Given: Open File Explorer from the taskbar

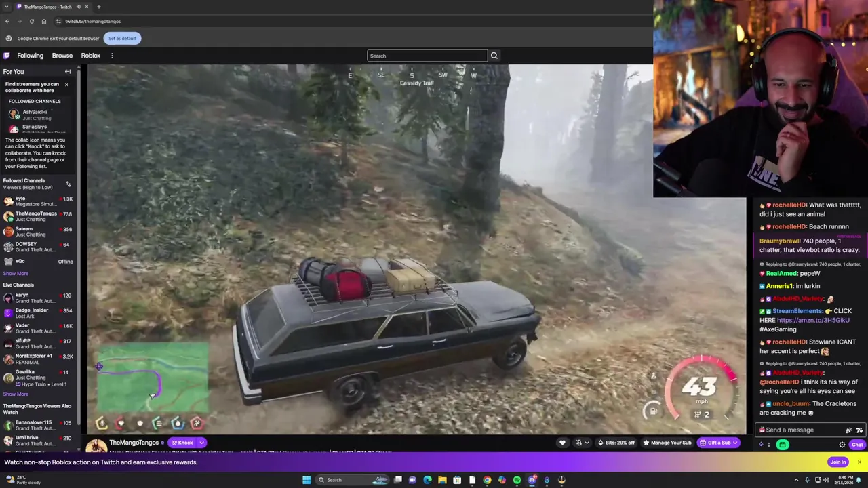Looking at the screenshot, I should (442, 480).
